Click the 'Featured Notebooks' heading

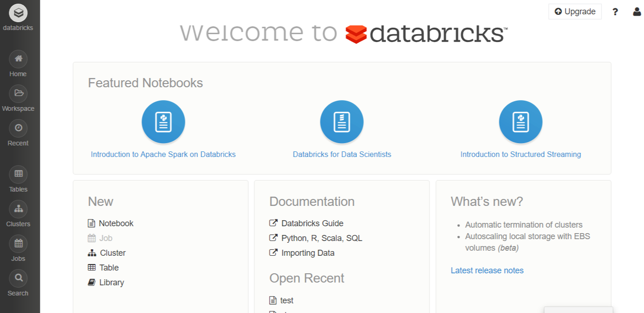(x=146, y=83)
